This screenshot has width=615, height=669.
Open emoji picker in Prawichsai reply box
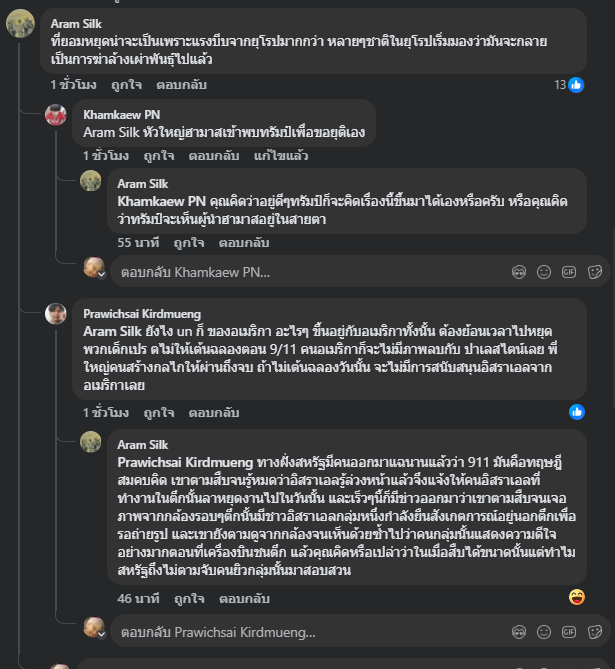(x=544, y=632)
